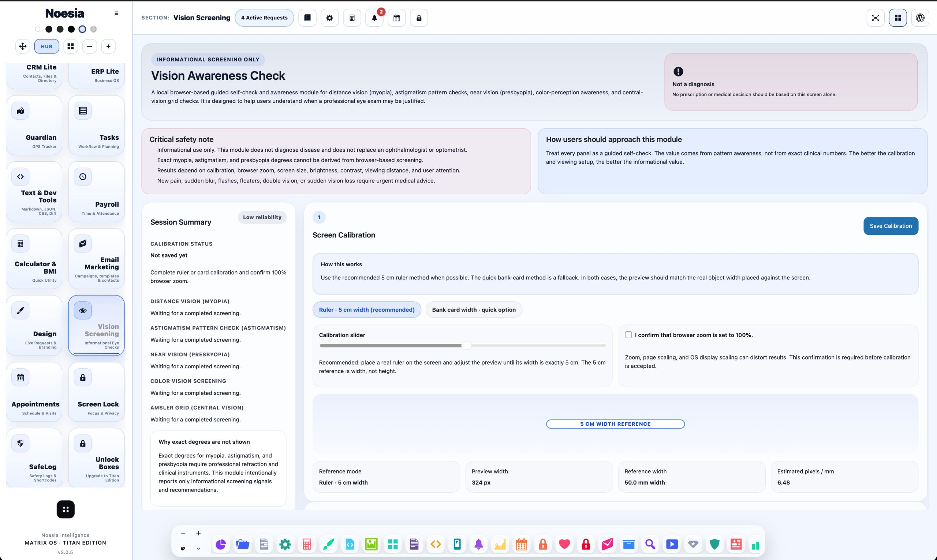Image resolution: width=937 pixels, height=560 pixels.
Task: Click the sidebar hamburger menu icon
Action: (x=116, y=13)
